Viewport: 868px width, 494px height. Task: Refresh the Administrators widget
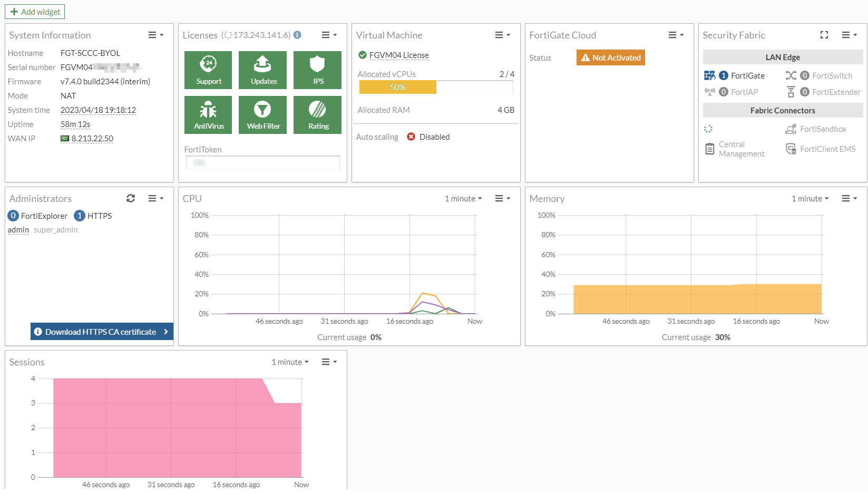[x=131, y=198]
